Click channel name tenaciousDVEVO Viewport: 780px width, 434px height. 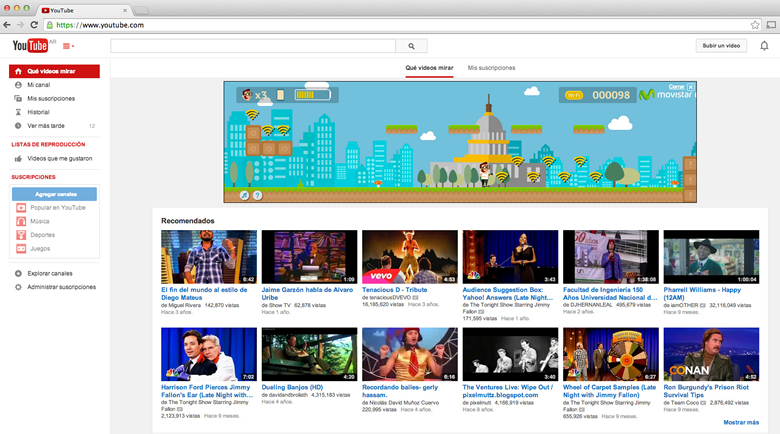coord(390,298)
